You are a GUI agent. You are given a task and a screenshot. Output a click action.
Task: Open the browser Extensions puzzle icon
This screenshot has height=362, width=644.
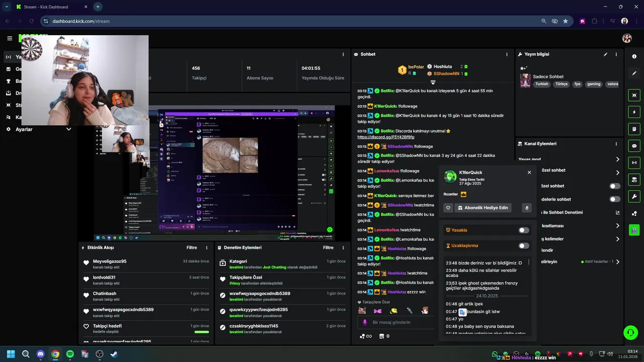pyautogui.click(x=595, y=21)
